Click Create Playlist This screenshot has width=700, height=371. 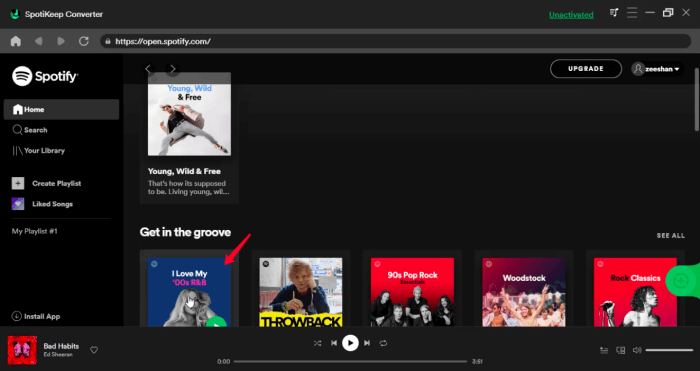(46, 183)
